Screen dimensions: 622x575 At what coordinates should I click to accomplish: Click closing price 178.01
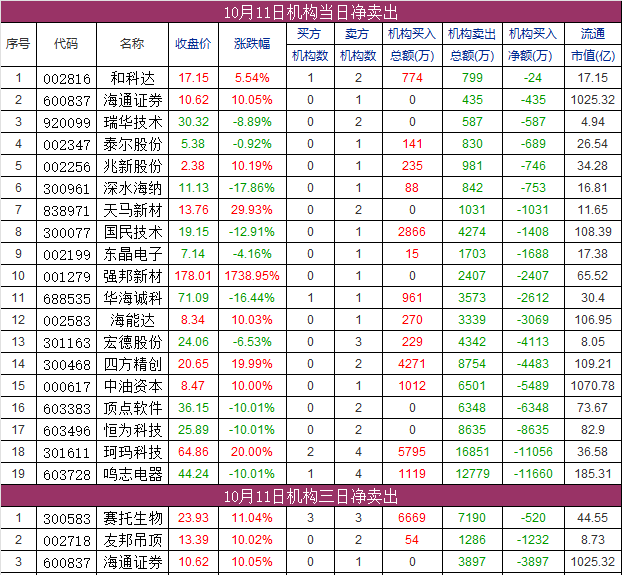point(193,276)
